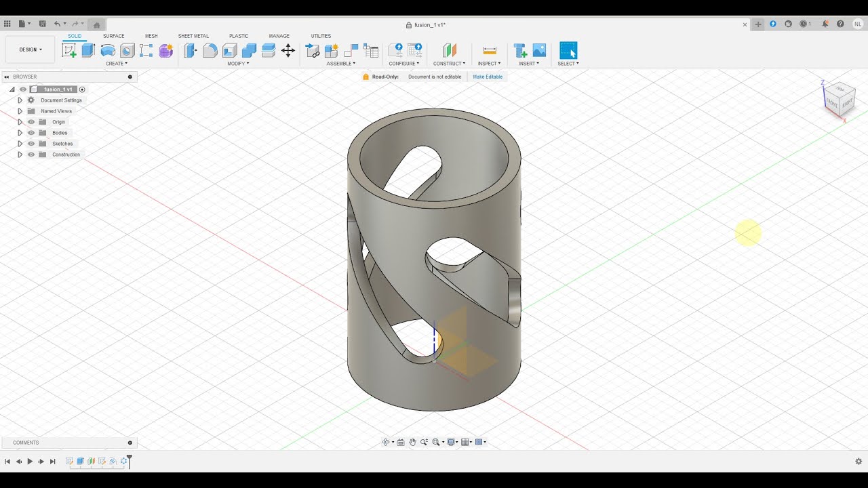Go to the Home tab icon
868x488 pixels.
[x=96, y=25]
